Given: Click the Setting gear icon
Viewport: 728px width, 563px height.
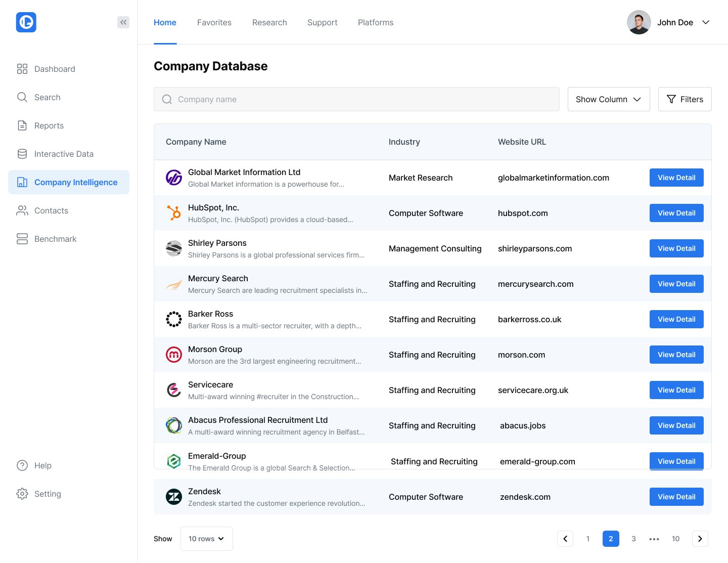Looking at the screenshot, I should point(22,494).
